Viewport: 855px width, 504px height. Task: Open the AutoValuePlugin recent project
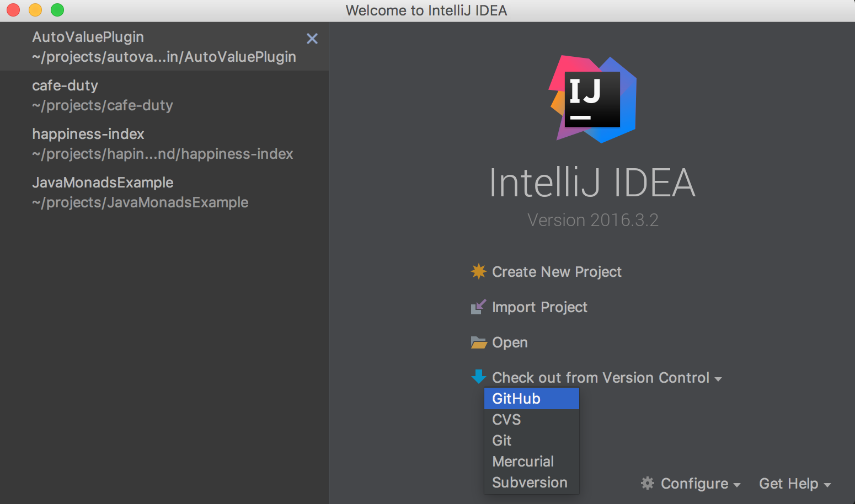coord(164,46)
